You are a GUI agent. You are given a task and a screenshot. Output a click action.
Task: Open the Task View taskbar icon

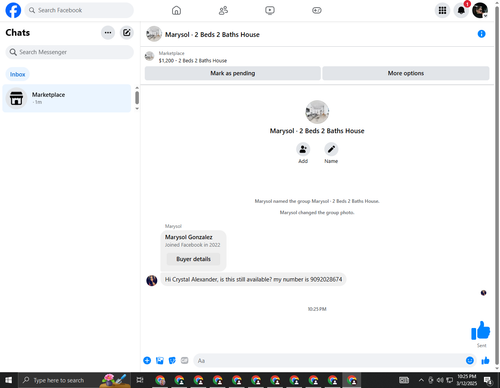[140, 380]
